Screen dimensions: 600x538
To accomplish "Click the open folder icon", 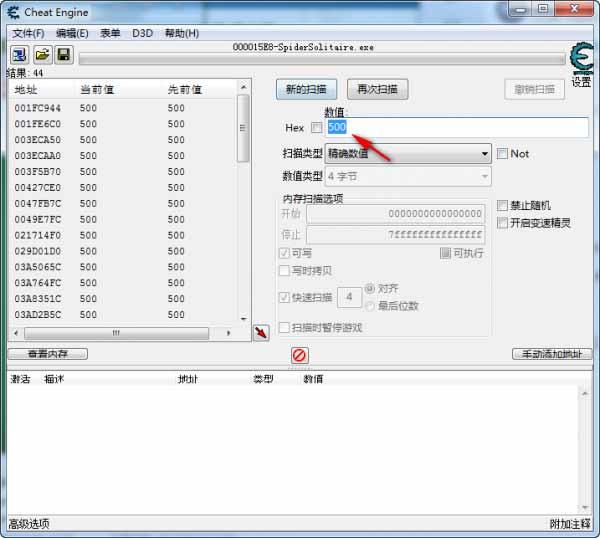I will click(42, 54).
